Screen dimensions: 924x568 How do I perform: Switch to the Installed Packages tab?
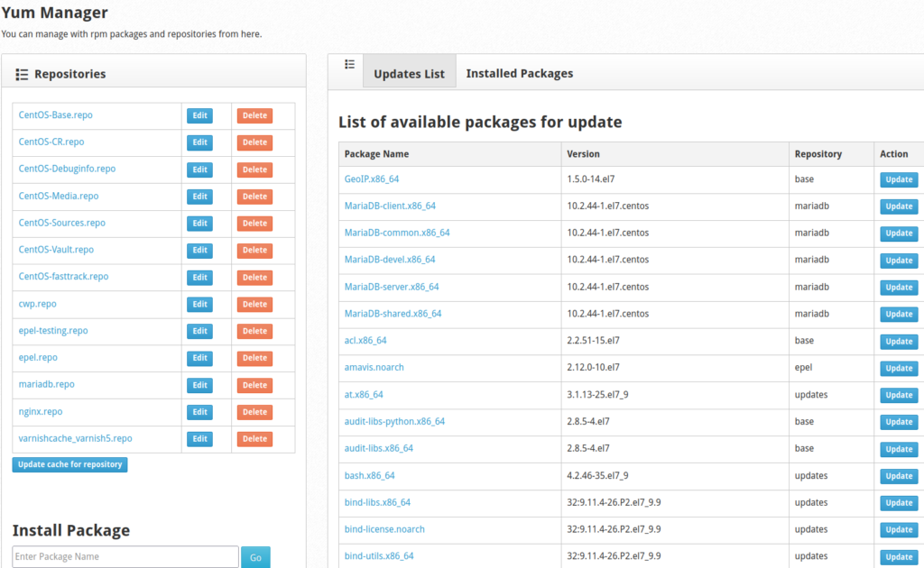(519, 73)
